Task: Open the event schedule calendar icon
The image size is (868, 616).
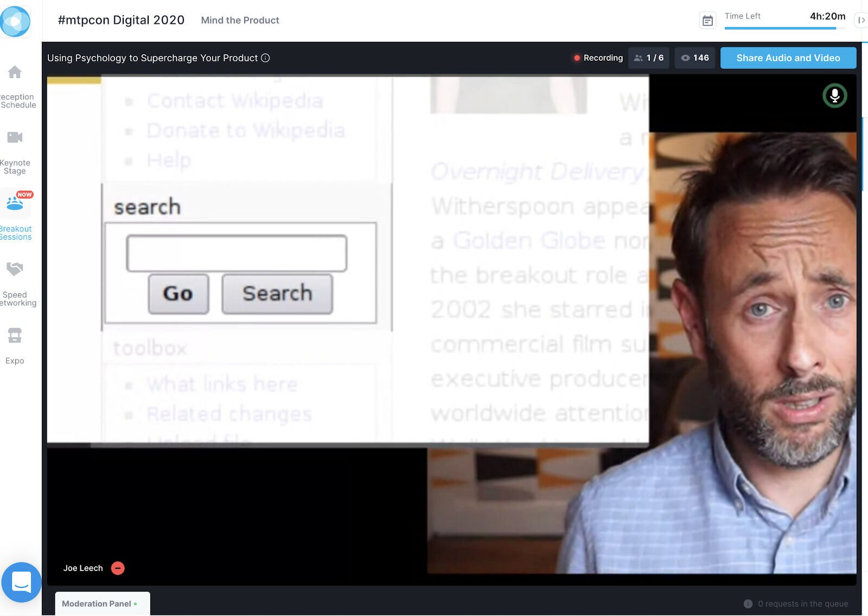Action: click(707, 21)
